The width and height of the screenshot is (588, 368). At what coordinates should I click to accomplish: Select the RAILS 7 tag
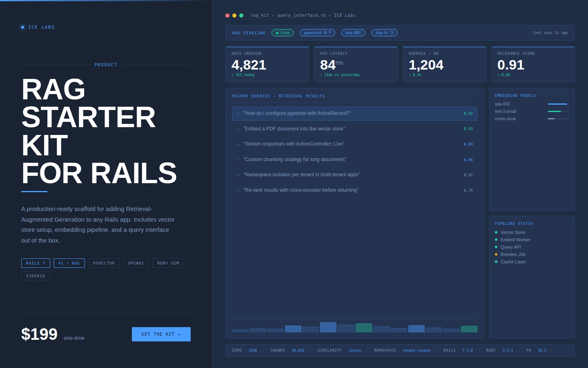pos(36,263)
